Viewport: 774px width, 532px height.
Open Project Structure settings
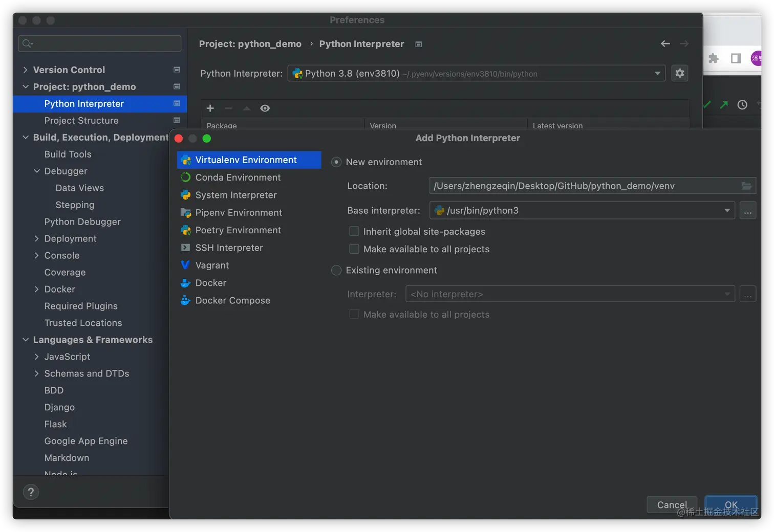pos(81,120)
